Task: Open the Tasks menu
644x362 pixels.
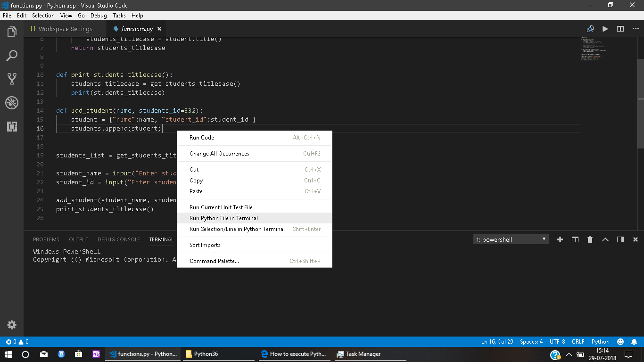Action: coord(119,16)
